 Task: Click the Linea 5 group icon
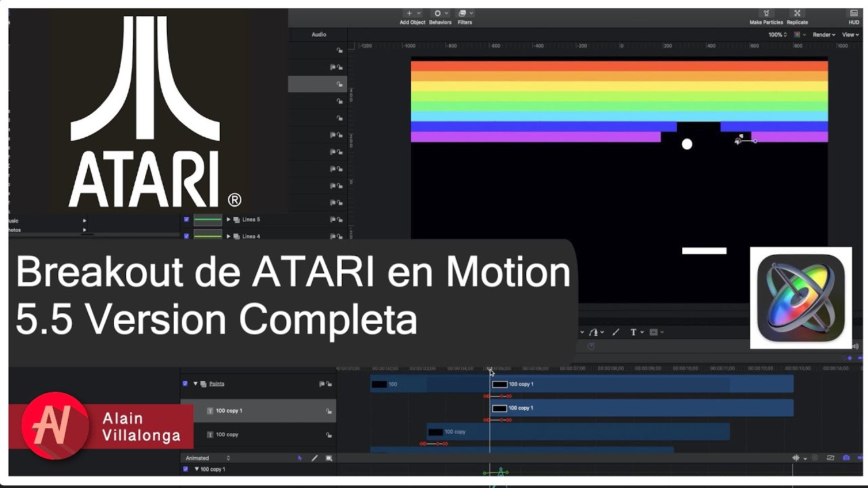click(x=237, y=220)
